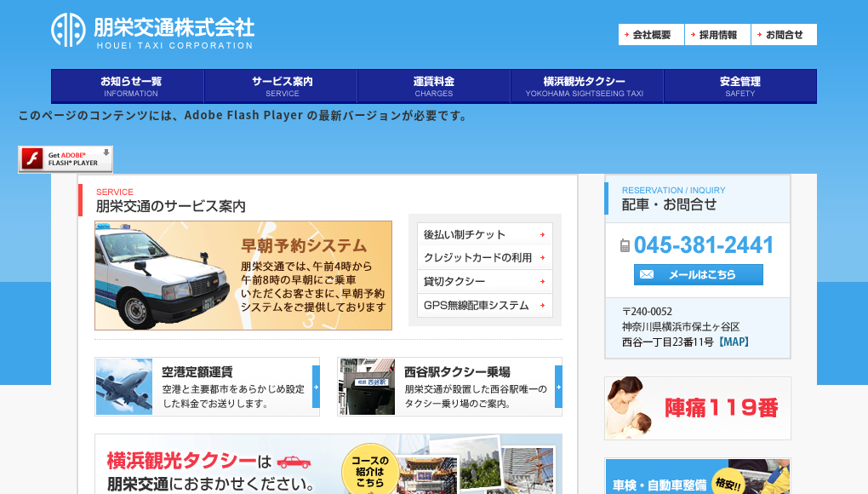Open 後払い制チケット via its arrow marker
The height and width of the screenshot is (494, 868).
pos(543,233)
